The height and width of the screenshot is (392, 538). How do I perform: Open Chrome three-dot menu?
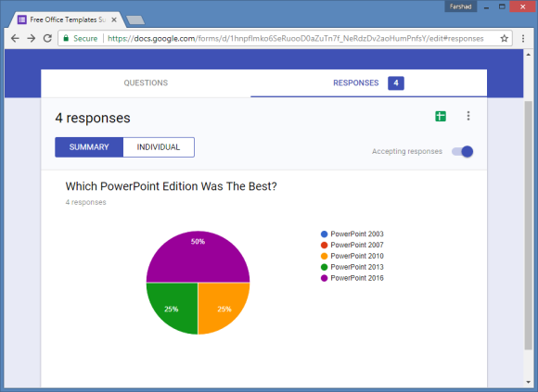tap(523, 38)
